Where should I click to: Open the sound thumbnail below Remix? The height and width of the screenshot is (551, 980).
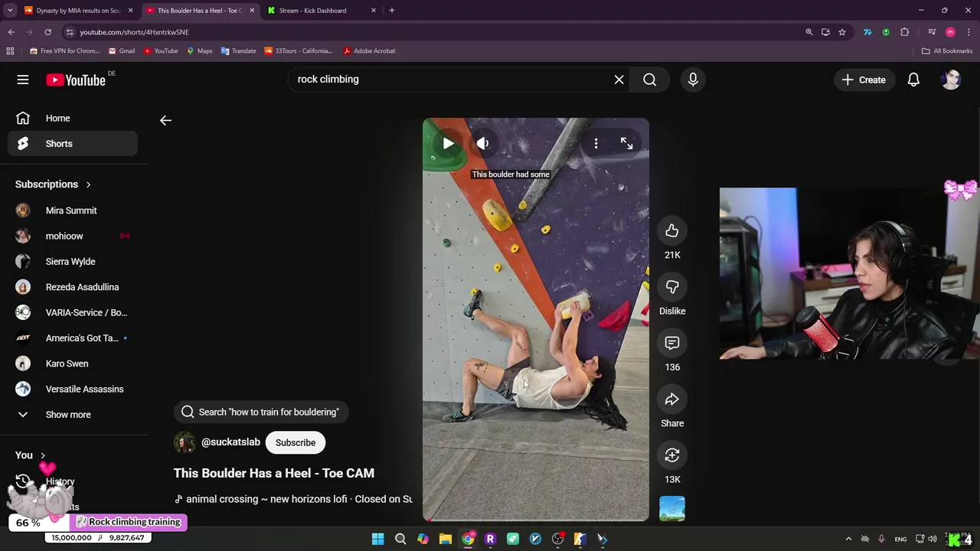(x=672, y=509)
